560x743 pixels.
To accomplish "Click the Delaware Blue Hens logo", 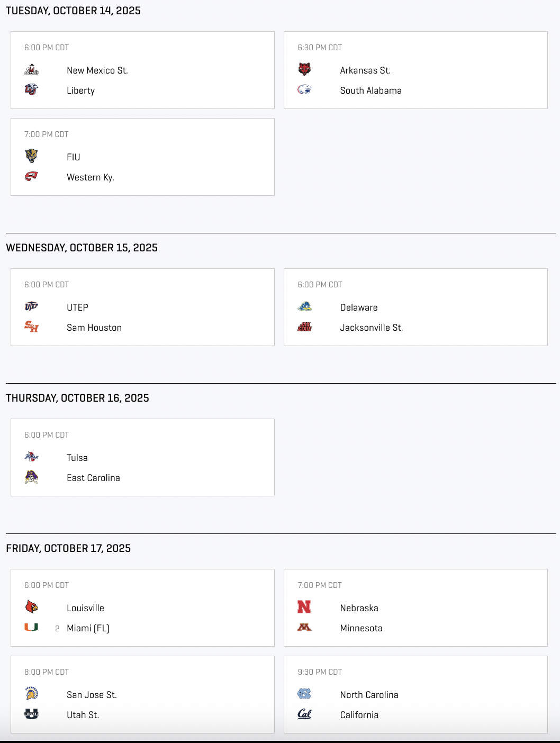I will 304,307.
